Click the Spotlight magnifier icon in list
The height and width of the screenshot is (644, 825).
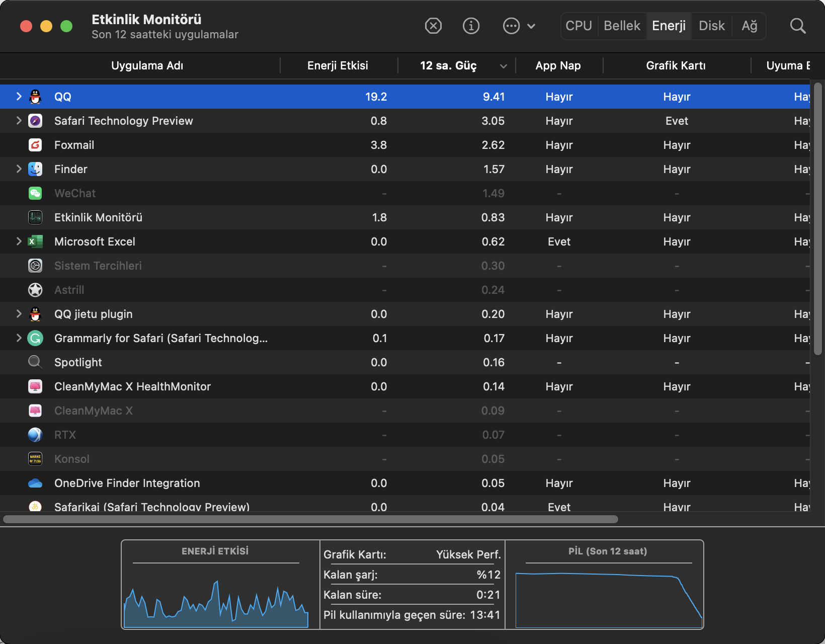[35, 362]
